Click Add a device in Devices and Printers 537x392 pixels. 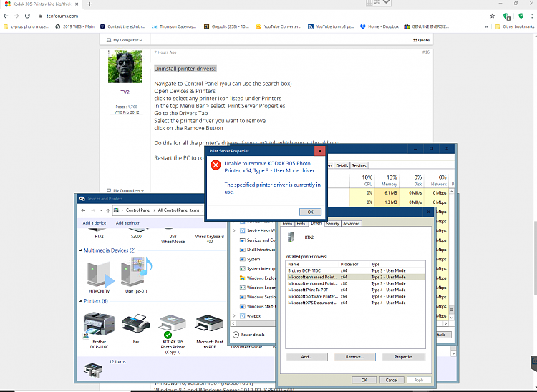95,223
